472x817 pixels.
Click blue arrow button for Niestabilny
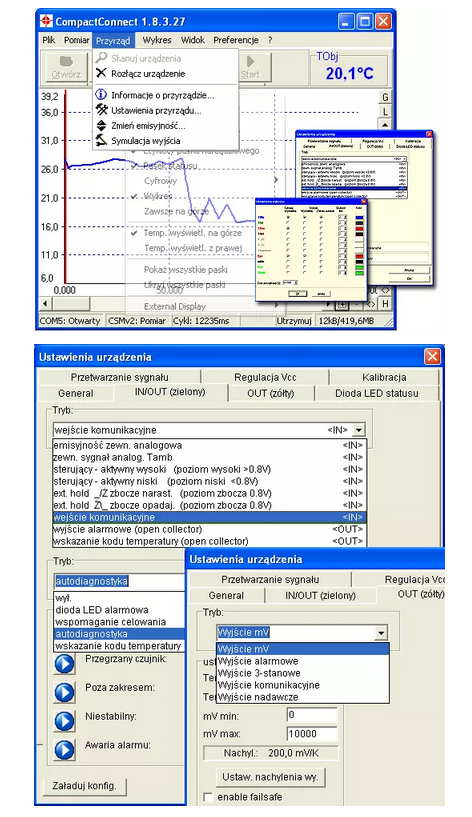[65, 721]
